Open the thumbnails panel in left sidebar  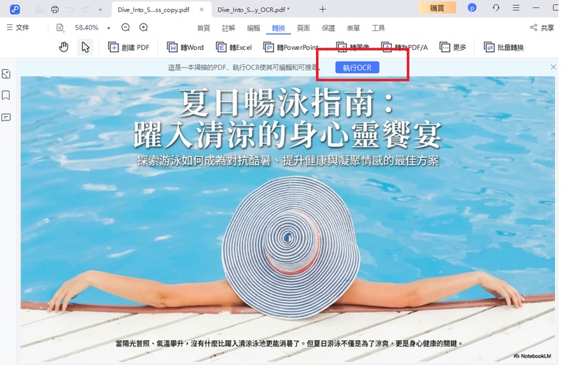[x=6, y=74]
